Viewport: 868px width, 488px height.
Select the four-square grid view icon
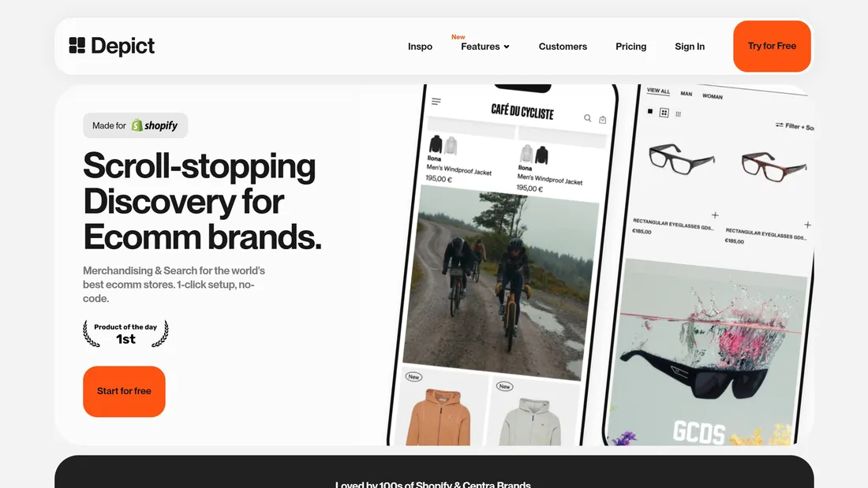[x=664, y=113]
